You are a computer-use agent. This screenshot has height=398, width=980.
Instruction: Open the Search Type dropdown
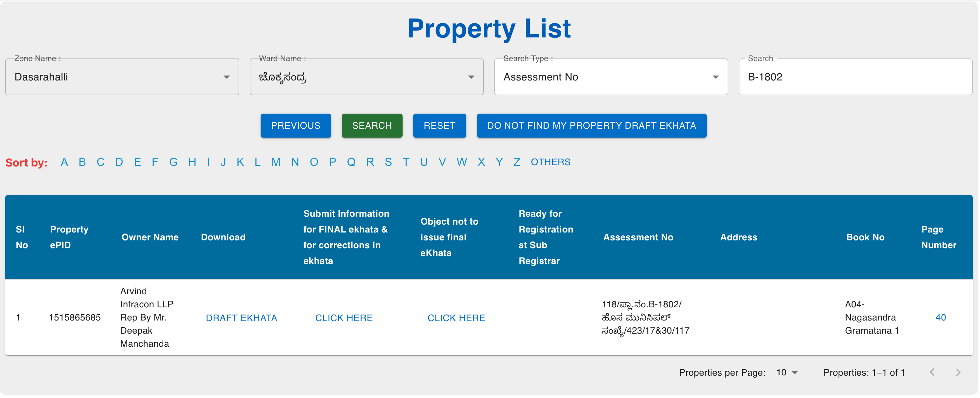tap(611, 77)
